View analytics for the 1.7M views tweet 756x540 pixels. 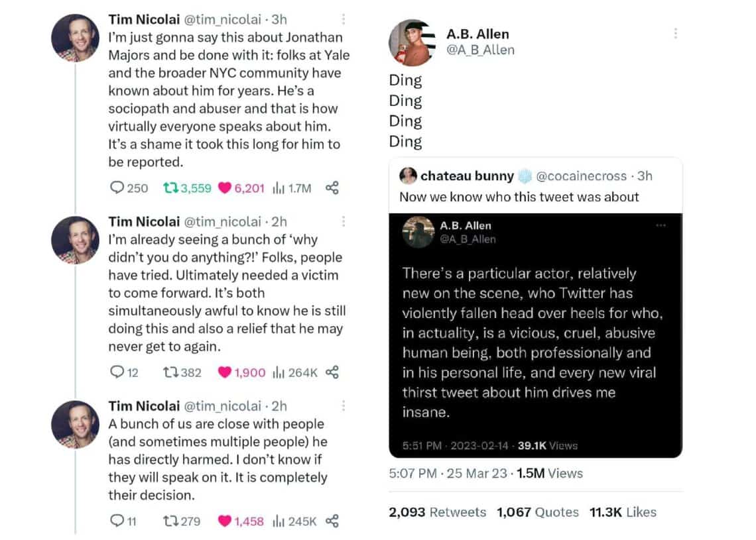pos(278,188)
